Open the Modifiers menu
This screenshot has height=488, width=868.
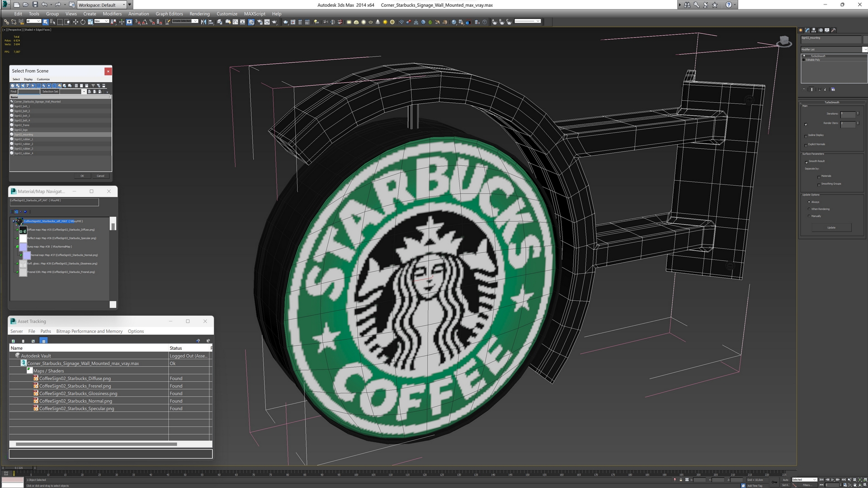[112, 14]
